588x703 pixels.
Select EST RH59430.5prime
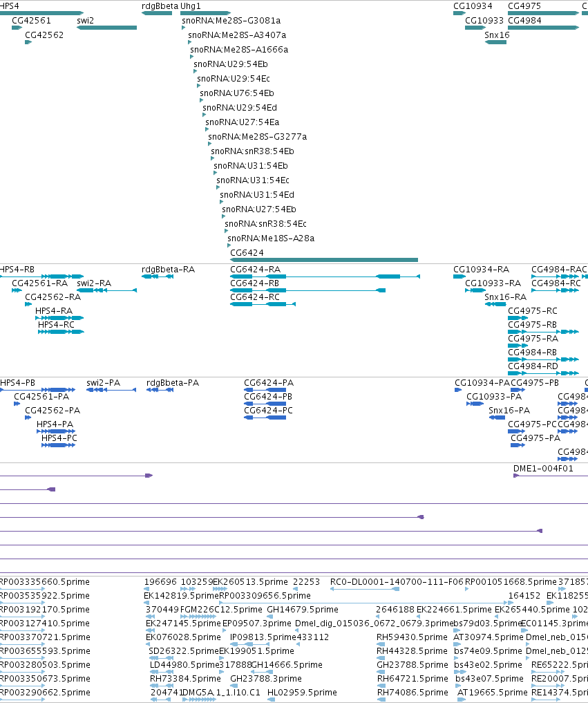(x=412, y=637)
